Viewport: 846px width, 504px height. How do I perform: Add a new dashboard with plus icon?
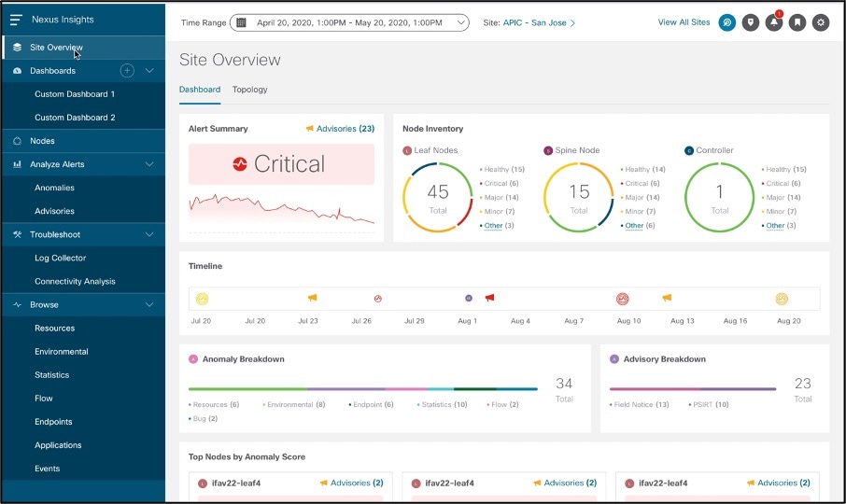(127, 71)
